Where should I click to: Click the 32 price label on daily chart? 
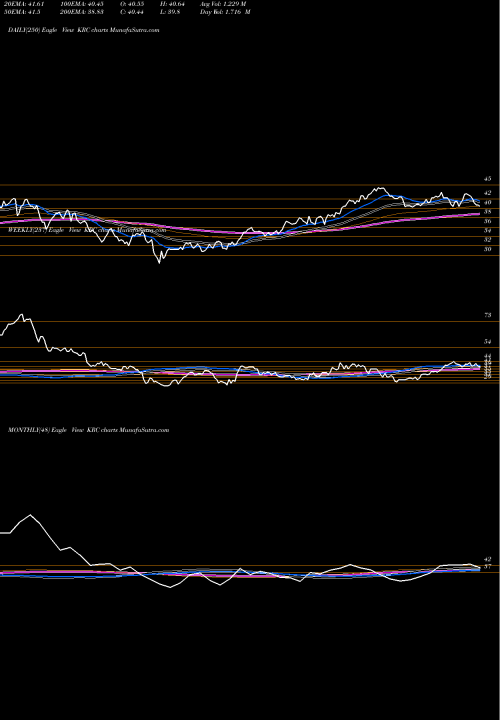[488, 240]
